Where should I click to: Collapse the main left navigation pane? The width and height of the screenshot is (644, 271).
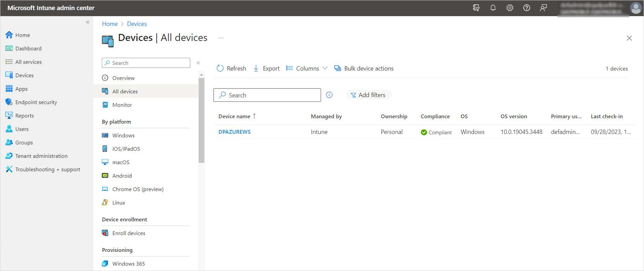pos(88,22)
